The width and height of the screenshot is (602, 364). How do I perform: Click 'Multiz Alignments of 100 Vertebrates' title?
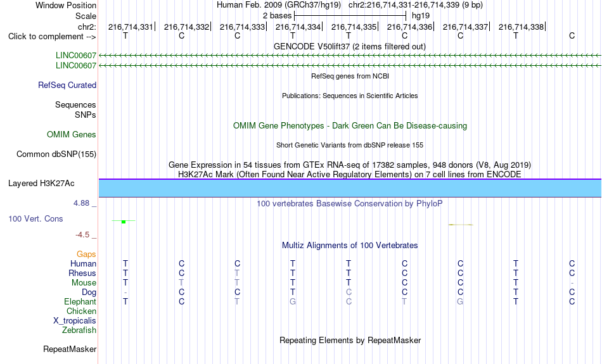(x=350, y=245)
